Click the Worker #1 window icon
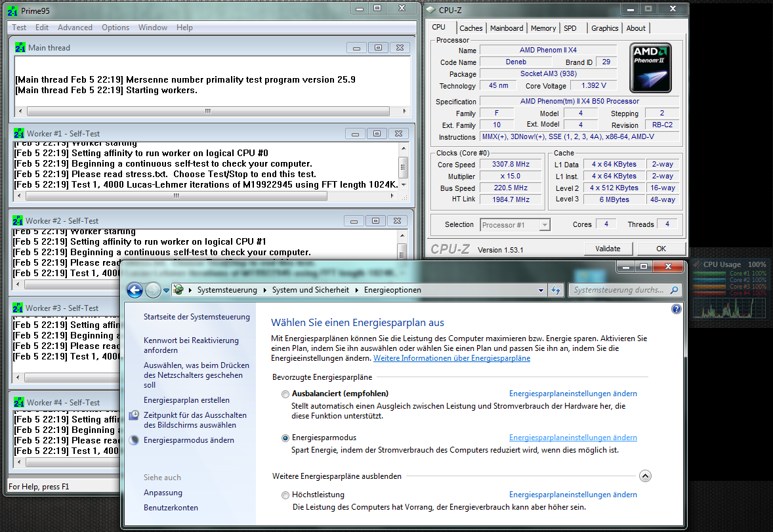The width and height of the screenshot is (773, 532). (19, 134)
